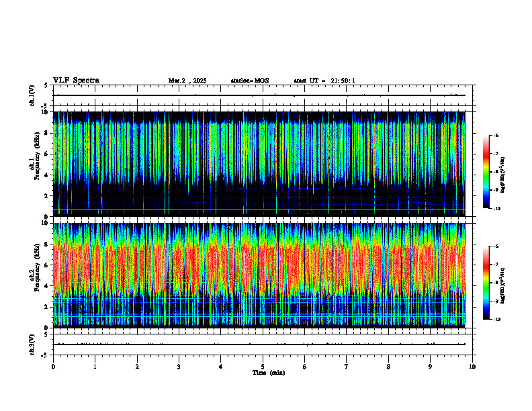Click the ch.2 "Frequency (kHz)" axis label
Viewport: 532px width, 411px height.
pos(37,267)
